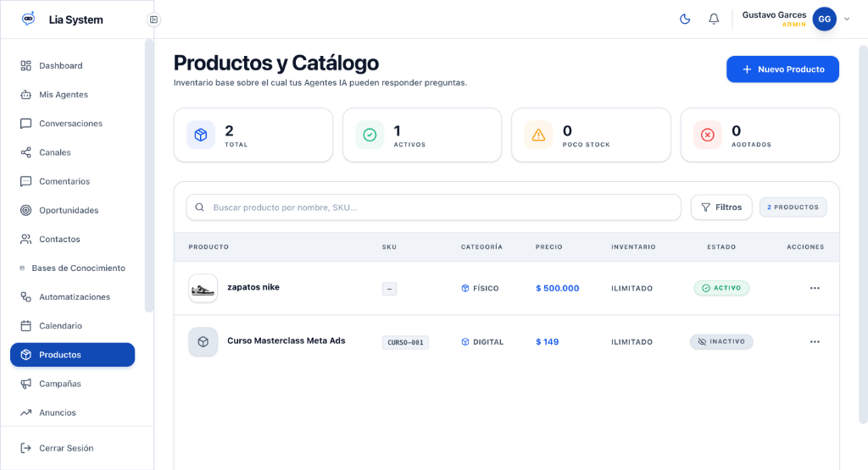Click the Campañas megaphone icon
868x470 pixels.
coord(26,384)
